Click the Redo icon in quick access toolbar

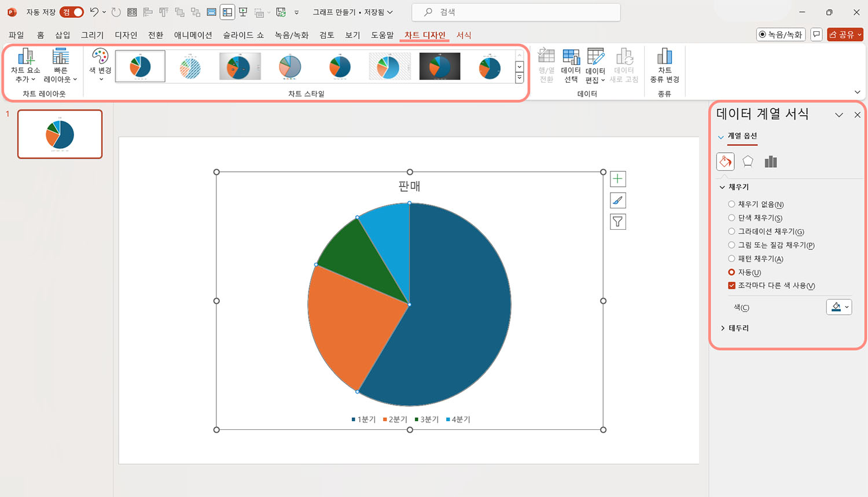coord(116,12)
